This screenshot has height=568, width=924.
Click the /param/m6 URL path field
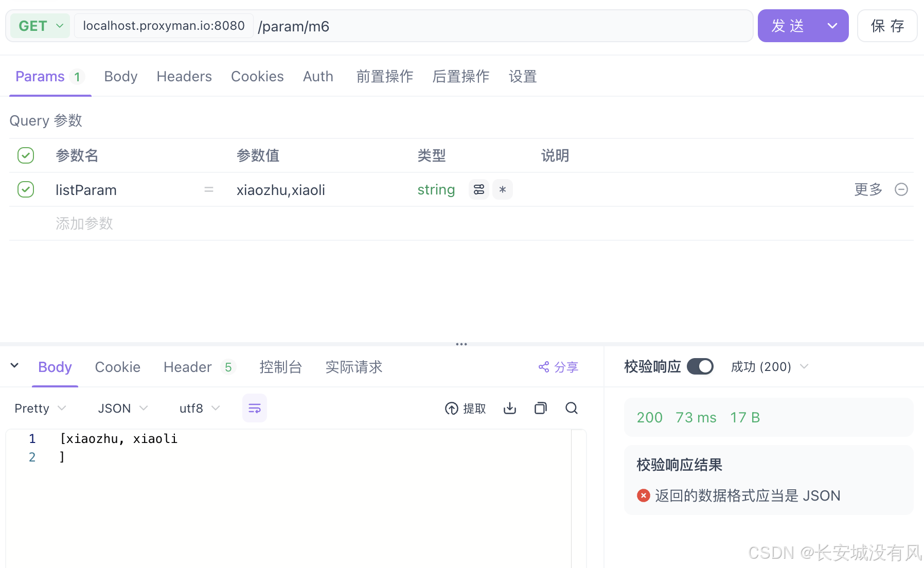coord(504,26)
